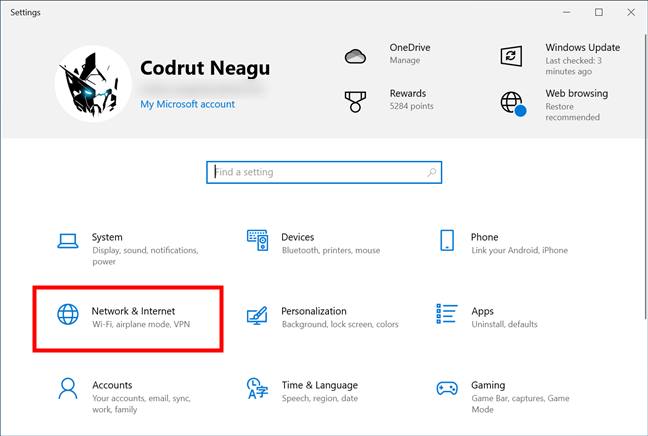Open the Time & Language icon
Screen dimensions: 648x436
257,388
